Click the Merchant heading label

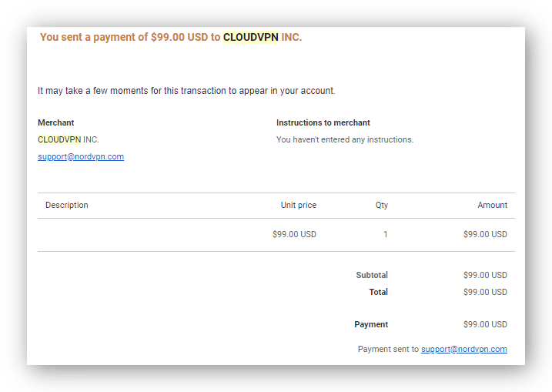[56, 122]
